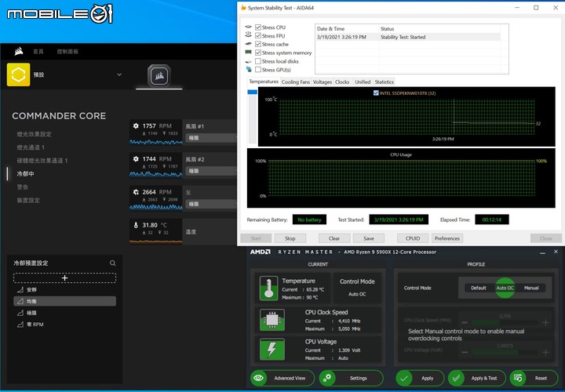Open 裝置設定 device settings in sidebar
Viewport: 565px width, 392px height.
pyautogui.click(x=28, y=201)
